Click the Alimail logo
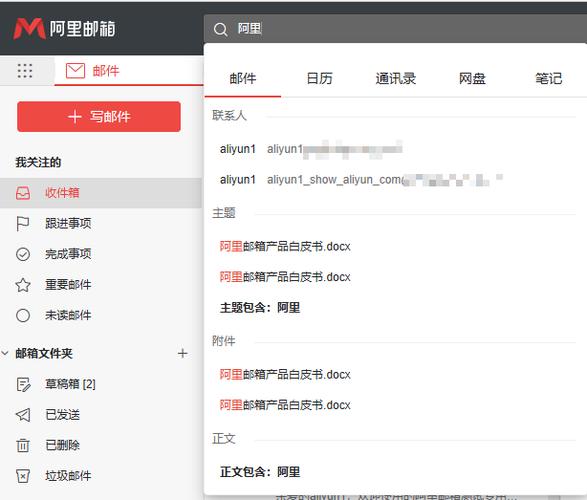 (x=64, y=28)
